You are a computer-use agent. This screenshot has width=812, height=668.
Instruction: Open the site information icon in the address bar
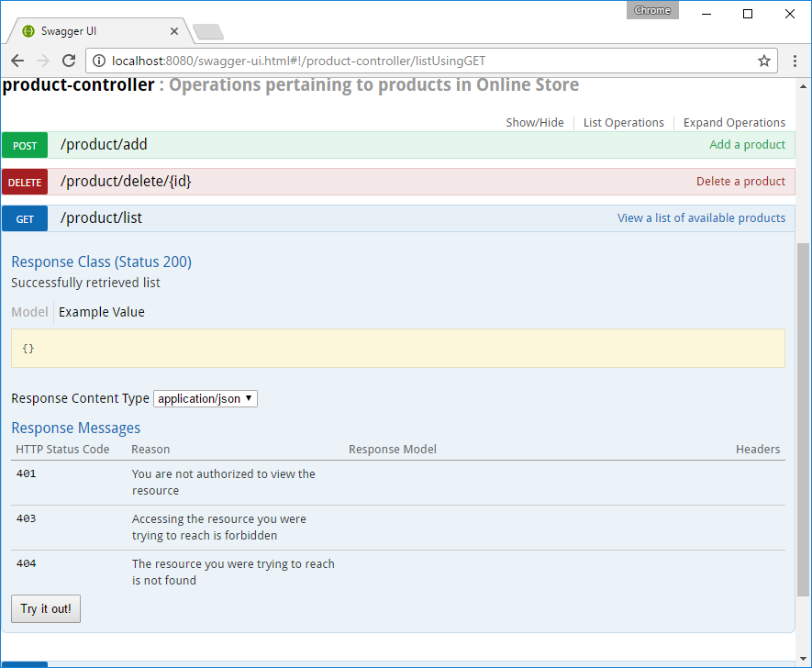[x=98, y=61]
